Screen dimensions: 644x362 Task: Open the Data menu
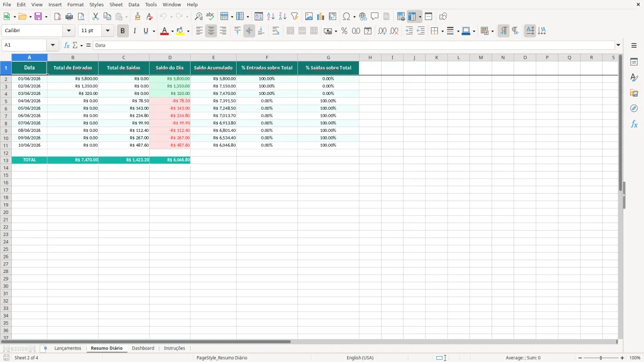click(134, 4)
